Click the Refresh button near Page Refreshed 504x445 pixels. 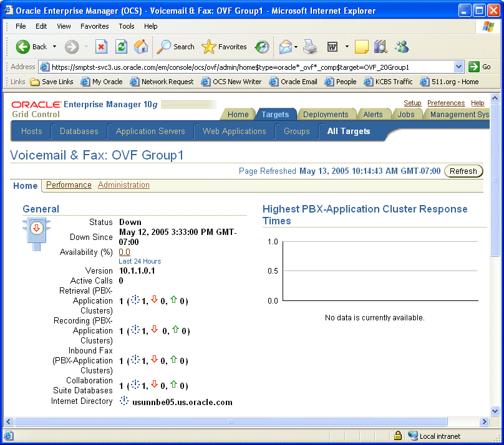coord(463,170)
